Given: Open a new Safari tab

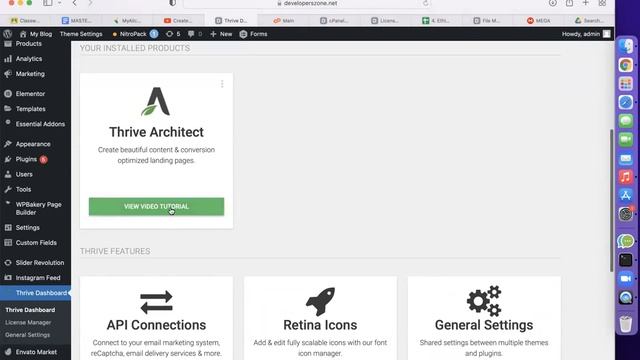Looking at the screenshot, I should [586, 3].
